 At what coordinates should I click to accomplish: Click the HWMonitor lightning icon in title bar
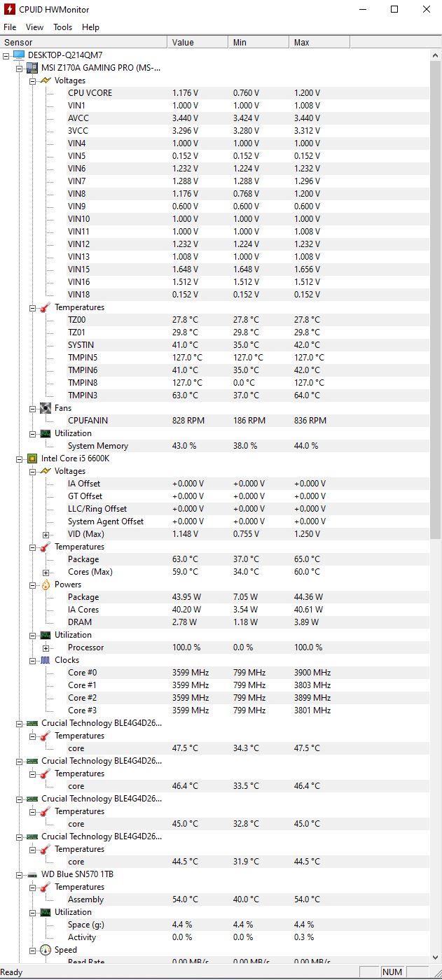click(10, 10)
